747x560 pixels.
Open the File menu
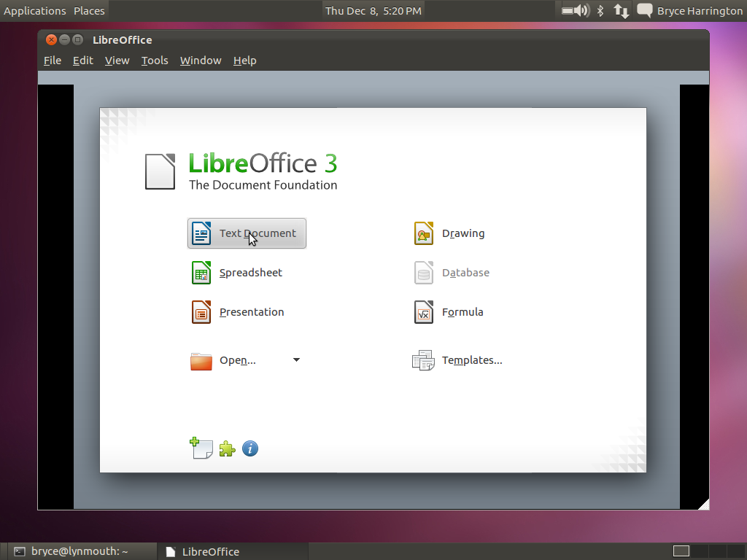53,61
